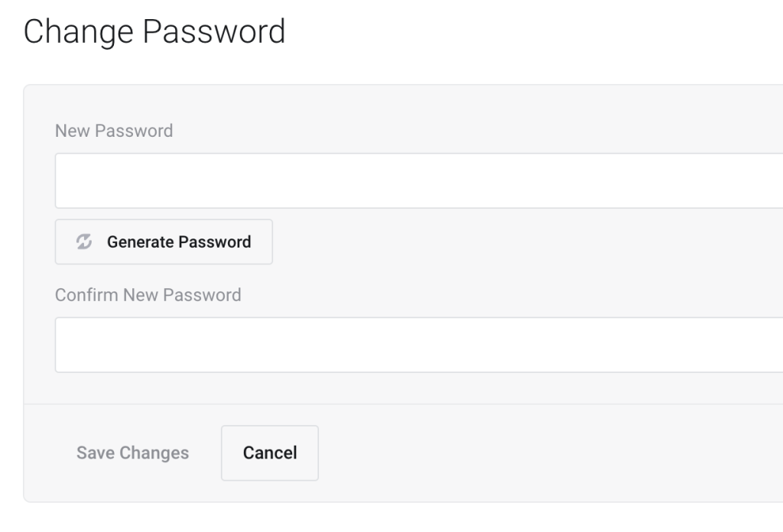Cancel the password change
The width and height of the screenshot is (783, 532).
click(269, 453)
